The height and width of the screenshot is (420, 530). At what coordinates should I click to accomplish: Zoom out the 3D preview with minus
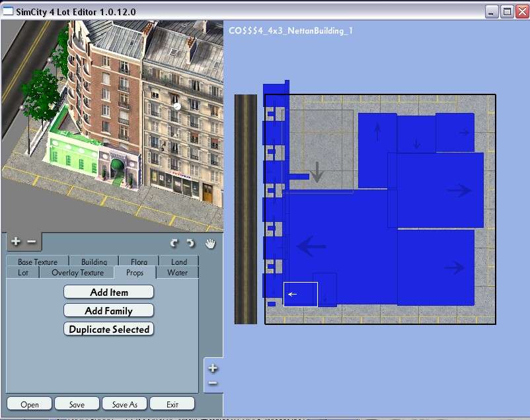tap(32, 241)
